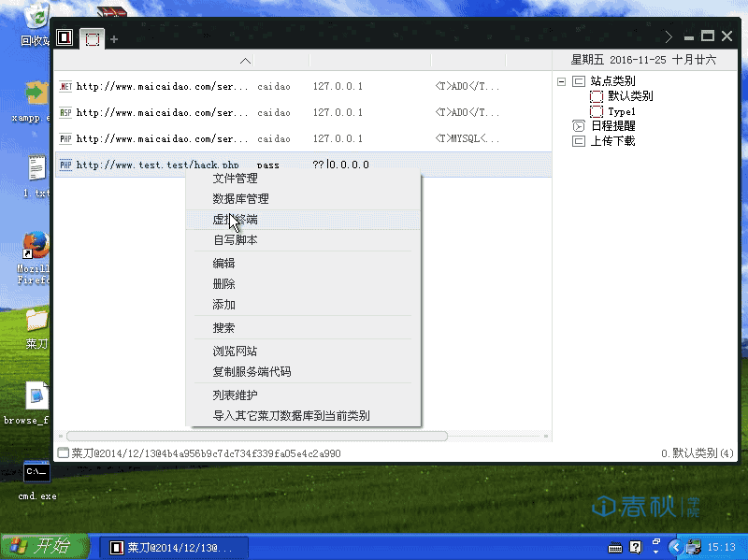The width and height of the screenshot is (748, 560).
Task: Click the sort arrow atop the shell list
Action: coord(245,61)
